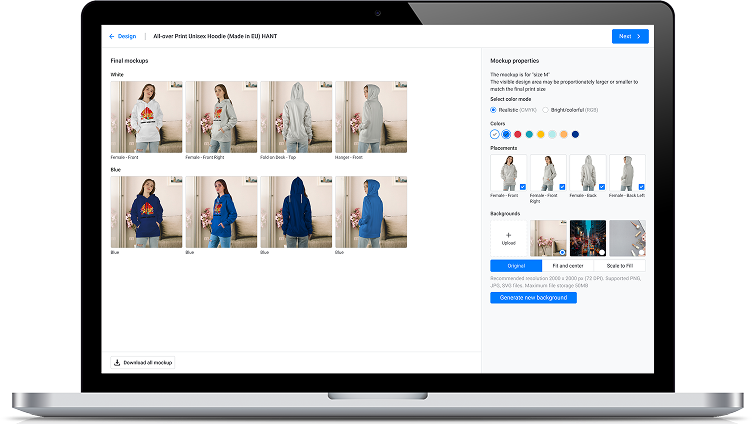Toggle the Female - Back placement checkbox
753x424 pixels.
pyautogui.click(x=601, y=187)
